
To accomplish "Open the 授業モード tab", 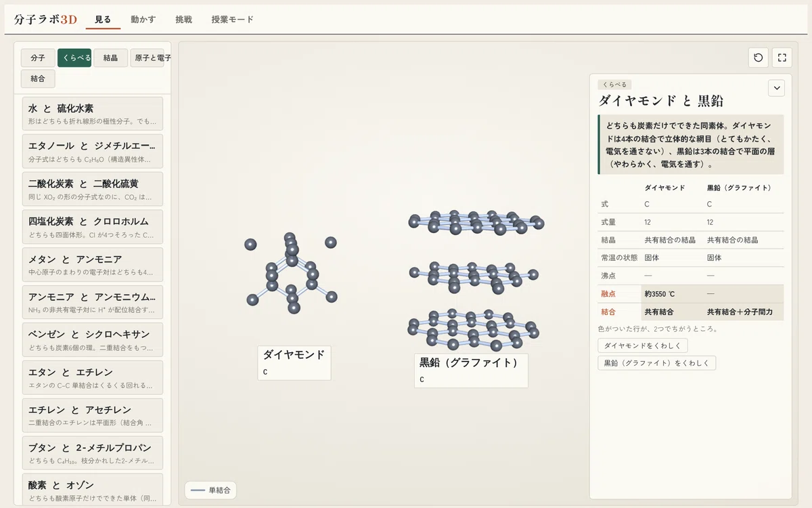I will point(232,20).
